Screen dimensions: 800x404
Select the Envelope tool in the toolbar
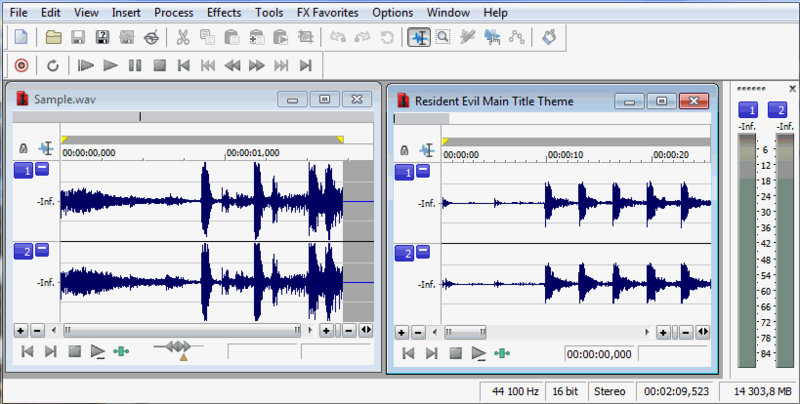pos(517,37)
